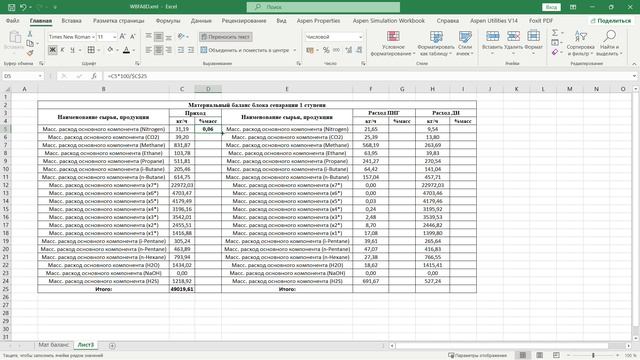
Task: Click the Name Box showing D5
Action: point(22,76)
